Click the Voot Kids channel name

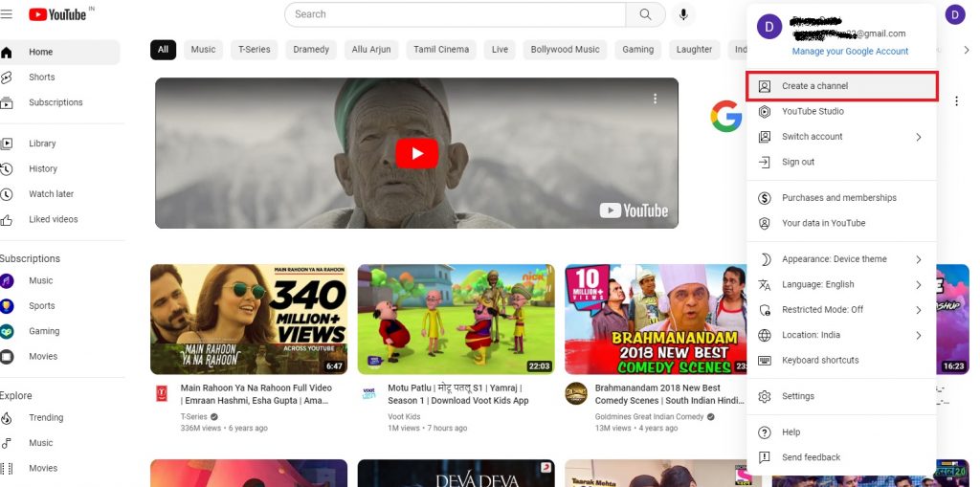coord(405,417)
